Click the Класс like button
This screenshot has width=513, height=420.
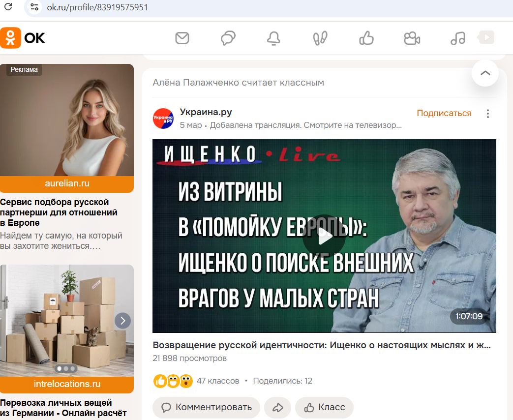pos(324,407)
